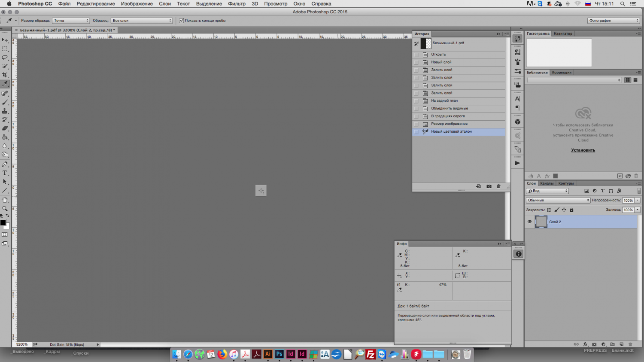Select the В градациях серого history state
Image resolution: width=644 pixels, height=362 pixels.
(x=459, y=116)
